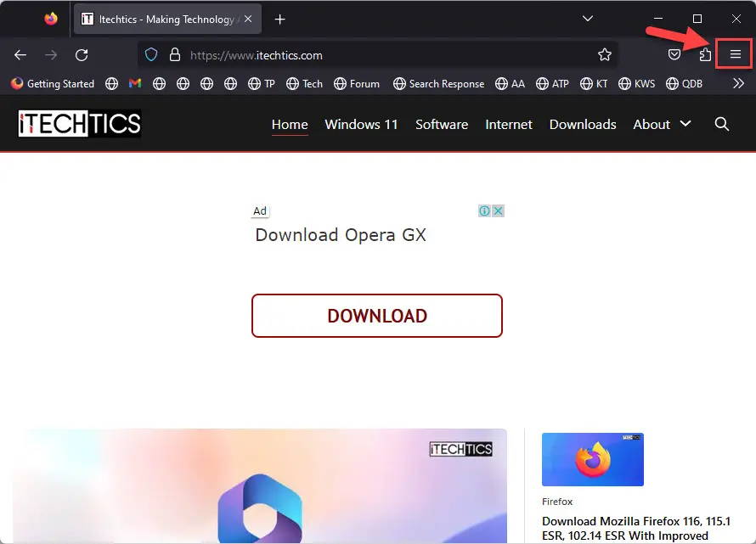Click the DOWNLOAD button in the ad

(x=376, y=316)
